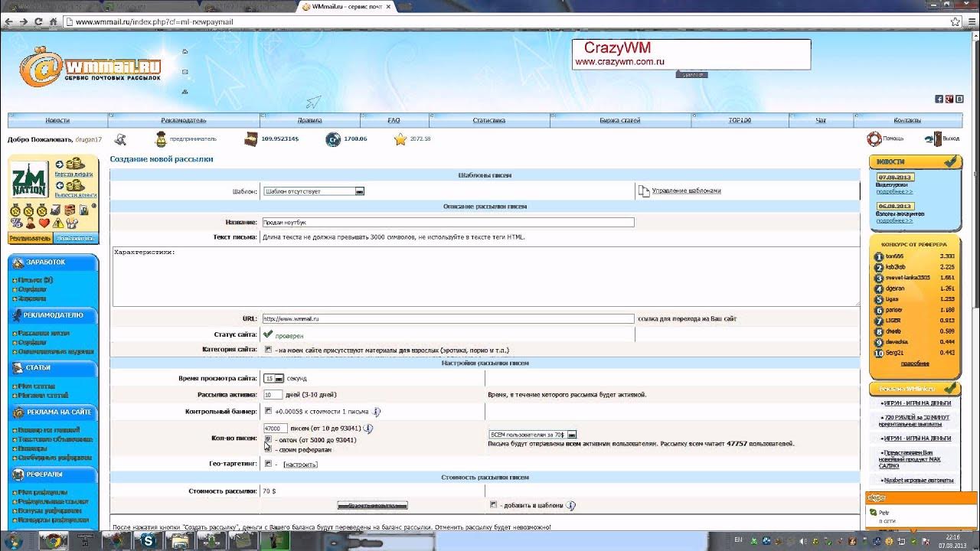Open Chrome from the taskbar

[x=54, y=541]
